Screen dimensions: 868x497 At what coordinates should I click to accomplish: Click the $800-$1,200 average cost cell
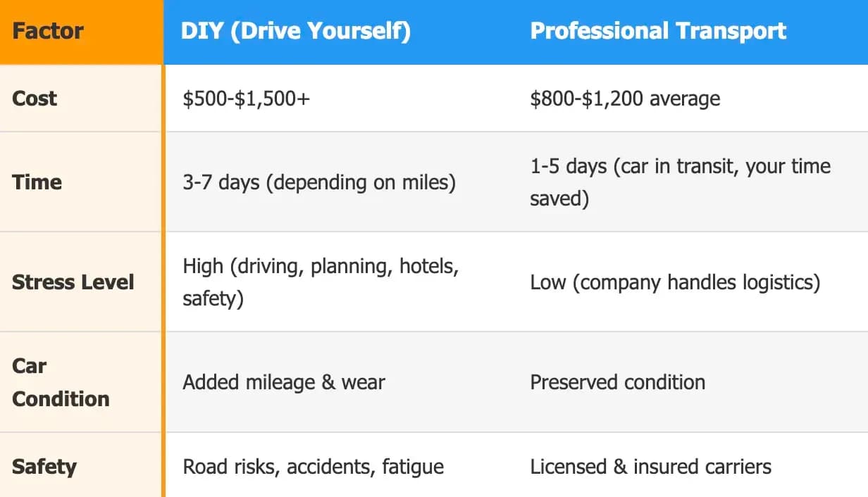[x=625, y=99]
